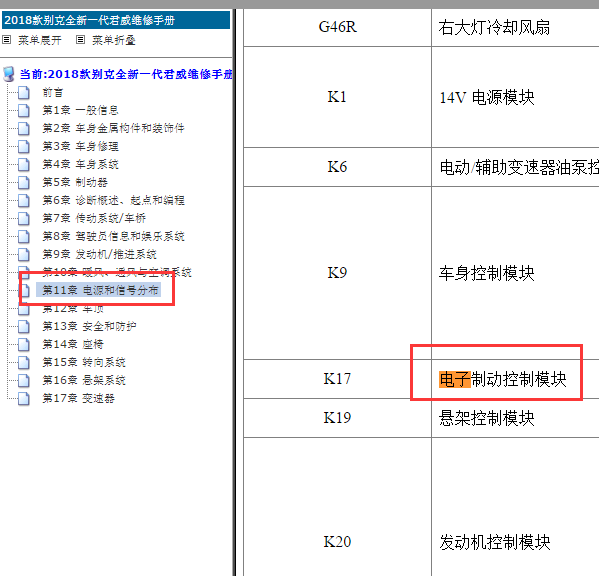Click the K17 code cell

(337, 379)
